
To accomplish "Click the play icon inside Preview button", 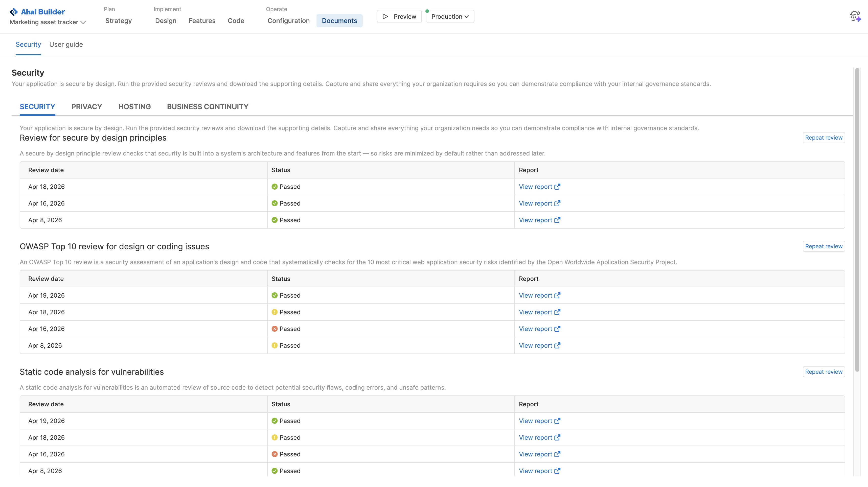I will coord(385,16).
